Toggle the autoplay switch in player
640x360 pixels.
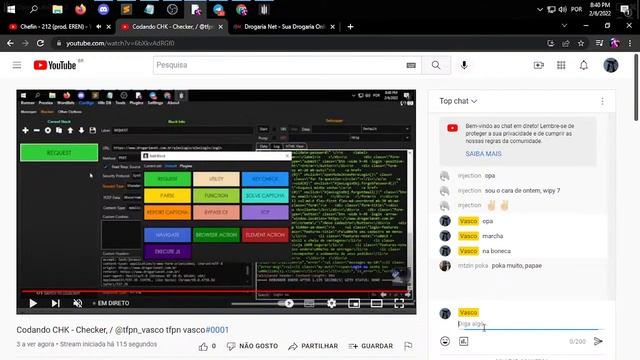(x=286, y=303)
